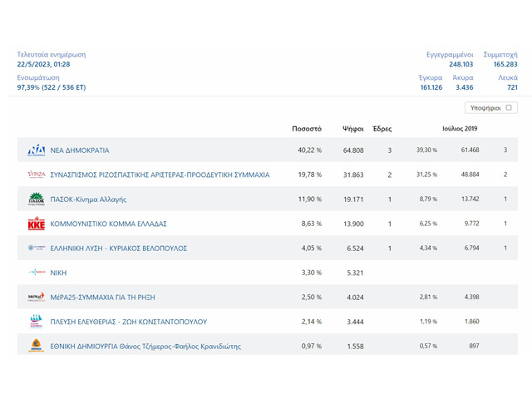Viewport: 532px width, 399px height.
Task: Click the ΣΥΡΙΖΑ party logo
Action: tap(37, 175)
